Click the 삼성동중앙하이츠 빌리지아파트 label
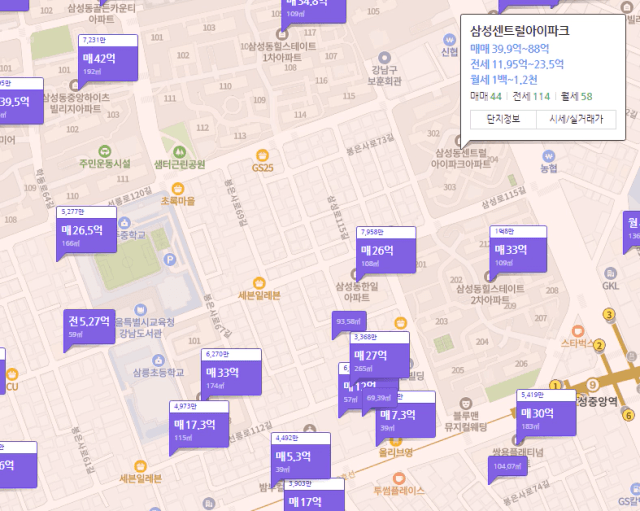 [76, 103]
